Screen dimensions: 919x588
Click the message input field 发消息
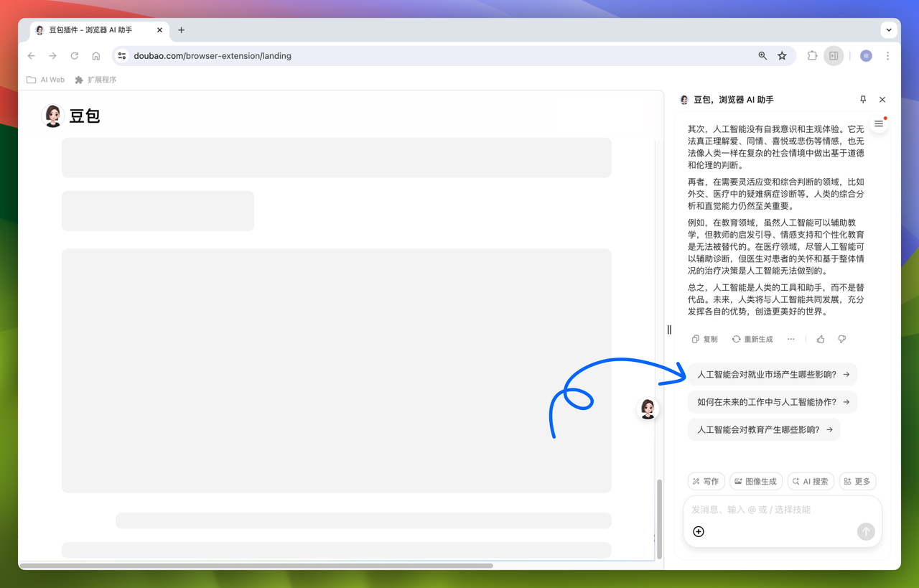(x=781, y=510)
